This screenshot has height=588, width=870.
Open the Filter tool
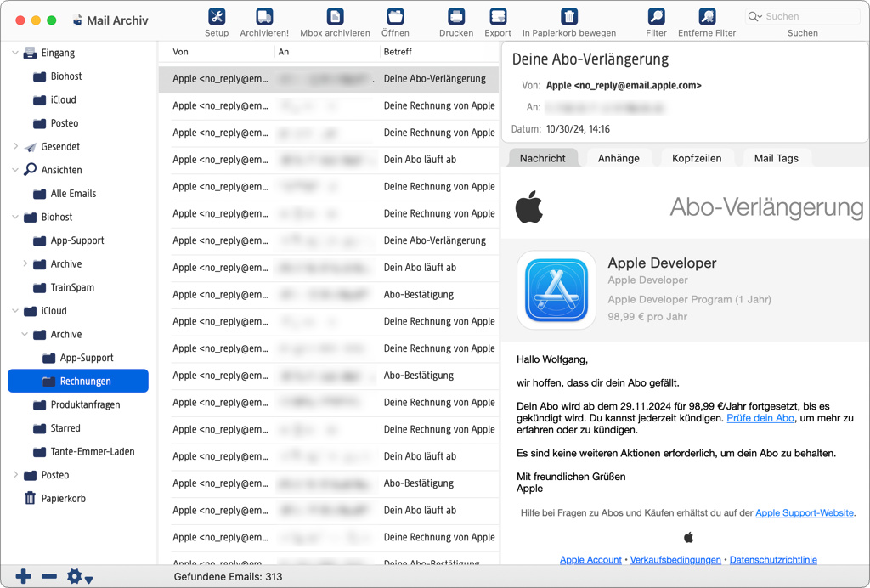tap(656, 17)
